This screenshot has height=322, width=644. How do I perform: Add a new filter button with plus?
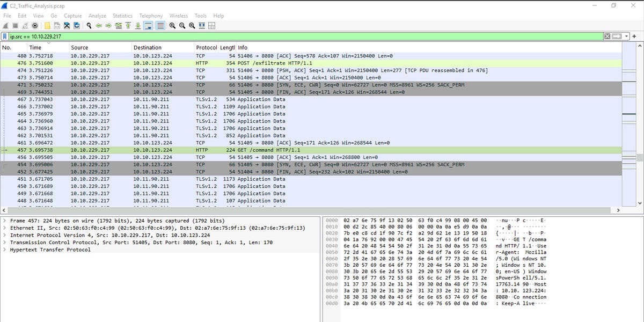click(x=635, y=36)
